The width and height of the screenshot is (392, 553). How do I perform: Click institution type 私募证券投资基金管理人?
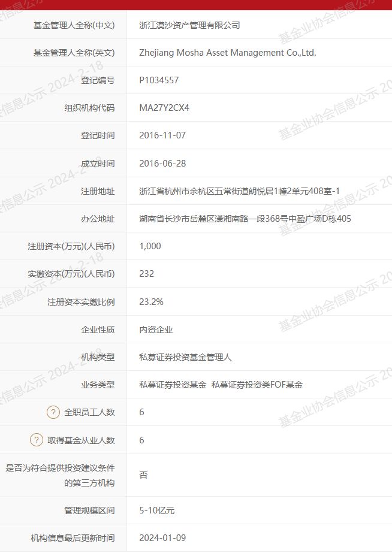185,357
